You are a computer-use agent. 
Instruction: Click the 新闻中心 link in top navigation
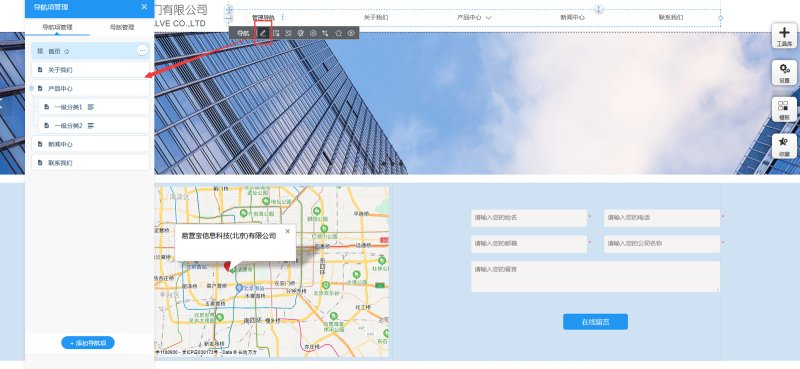pos(572,17)
